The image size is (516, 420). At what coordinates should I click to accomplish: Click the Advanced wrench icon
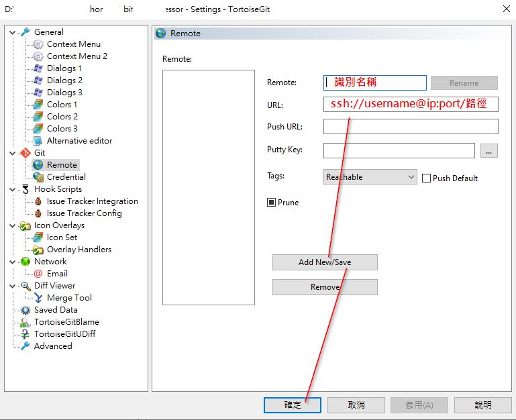pos(25,346)
